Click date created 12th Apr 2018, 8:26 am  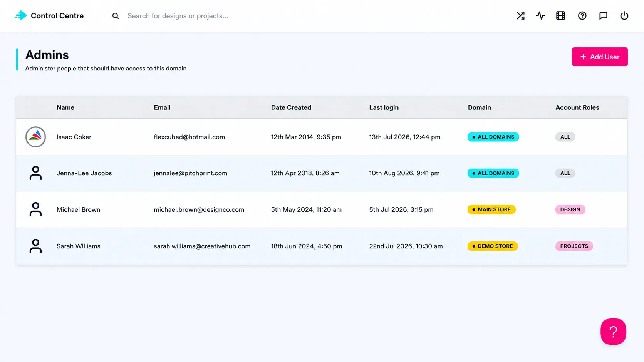(305, 173)
